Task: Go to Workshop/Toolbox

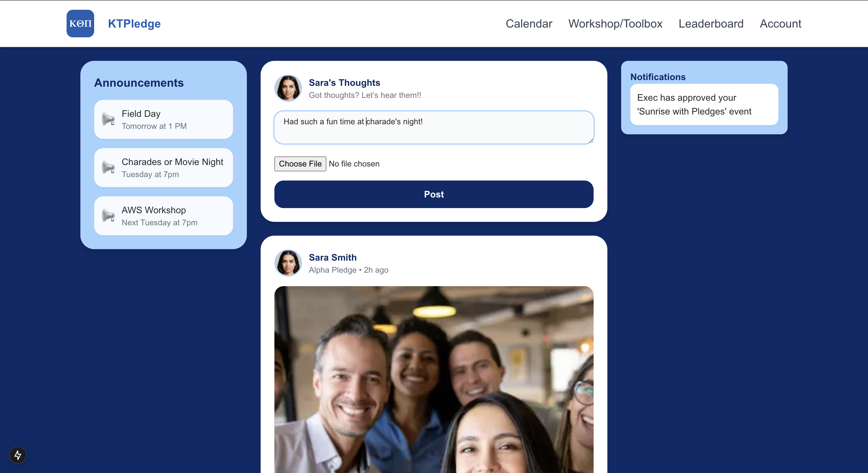Action: 615,24
